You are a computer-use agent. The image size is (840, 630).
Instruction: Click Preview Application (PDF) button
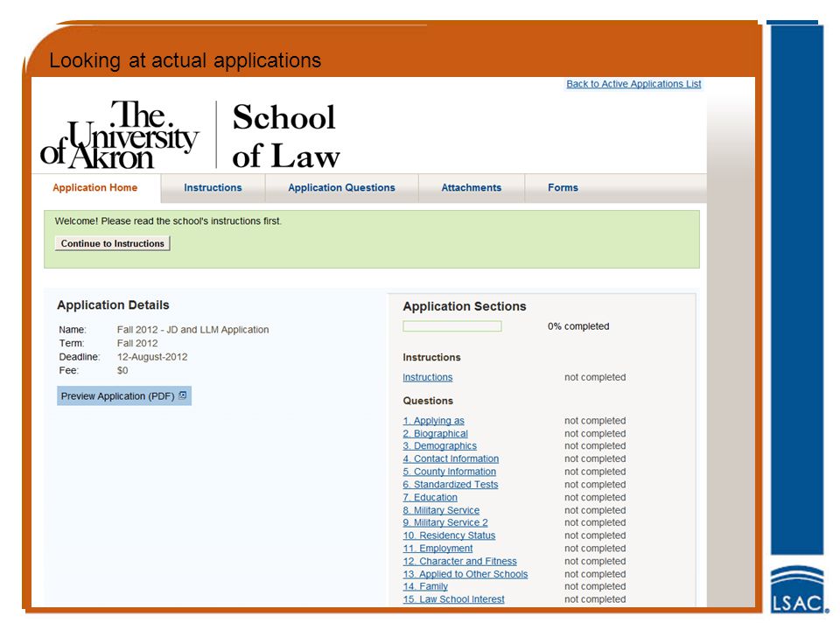click(123, 395)
